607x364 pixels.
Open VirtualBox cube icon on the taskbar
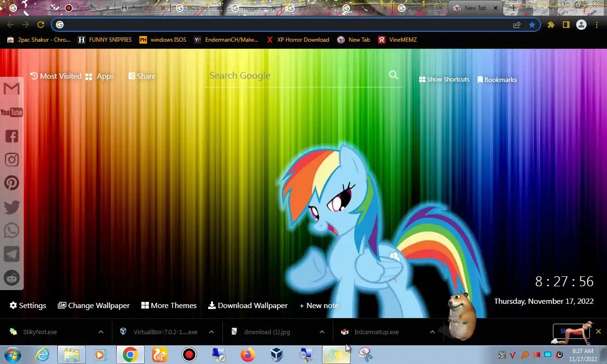coord(277,355)
